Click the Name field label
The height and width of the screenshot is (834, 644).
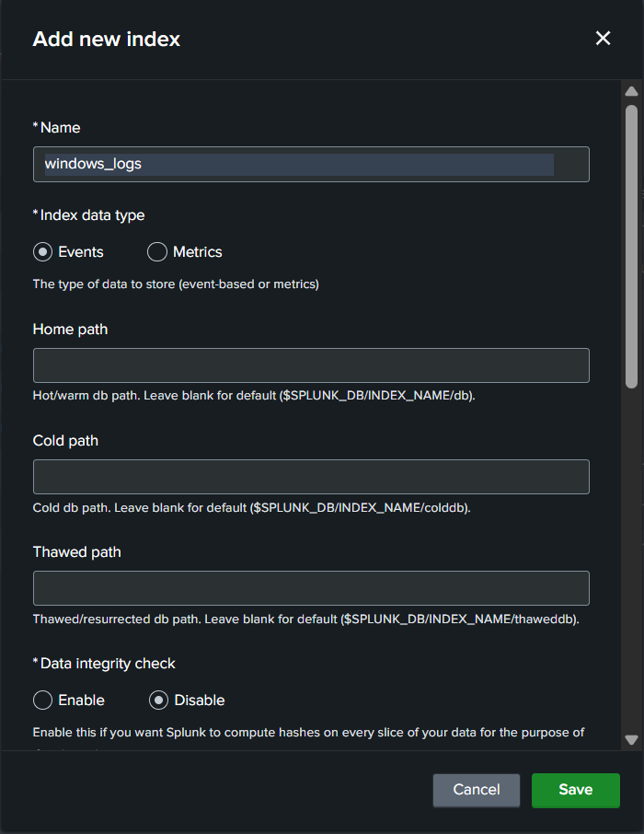tap(60, 127)
